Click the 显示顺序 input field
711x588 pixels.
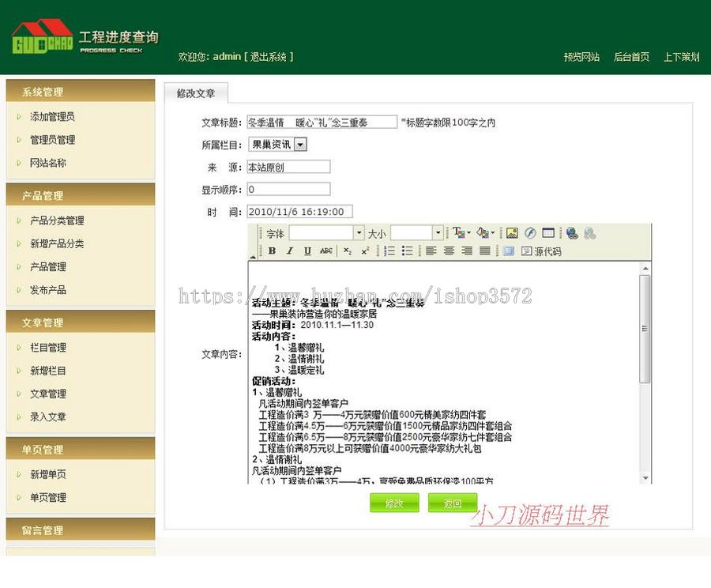coord(288,189)
